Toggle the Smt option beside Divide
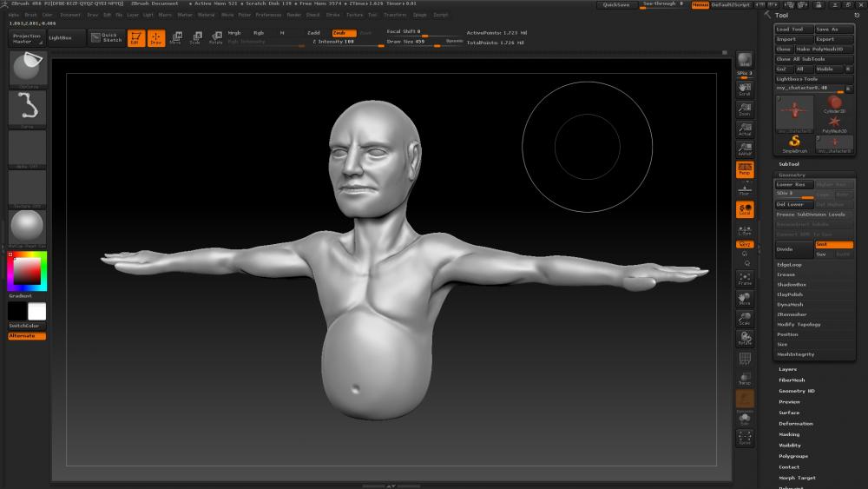 tap(833, 244)
